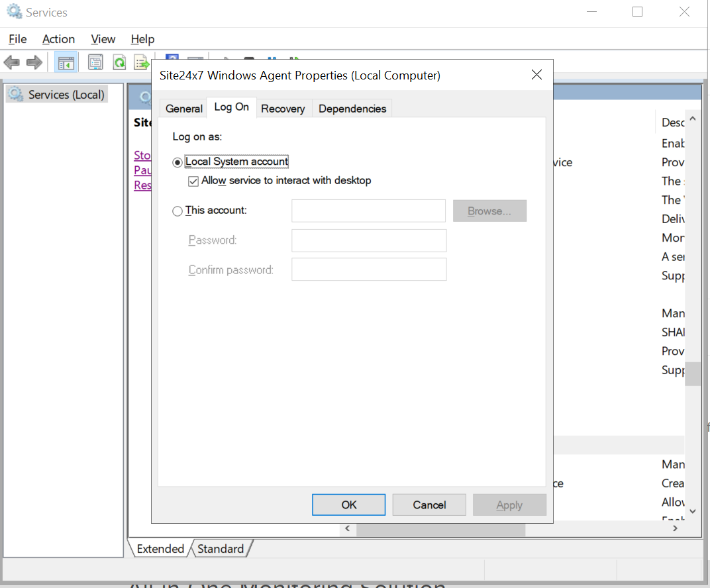Click the horizontal scrollbar left arrow
The height and width of the screenshot is (588, 710).
point(347,528)
